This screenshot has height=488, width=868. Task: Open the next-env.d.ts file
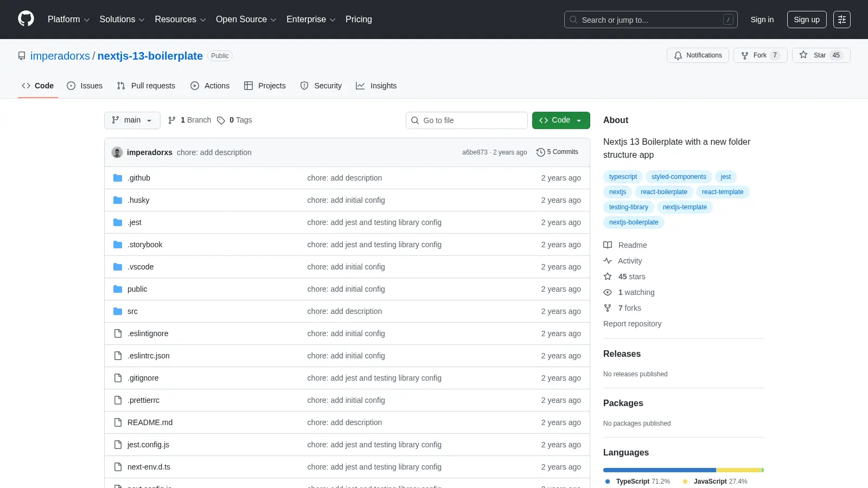(149, 467)
